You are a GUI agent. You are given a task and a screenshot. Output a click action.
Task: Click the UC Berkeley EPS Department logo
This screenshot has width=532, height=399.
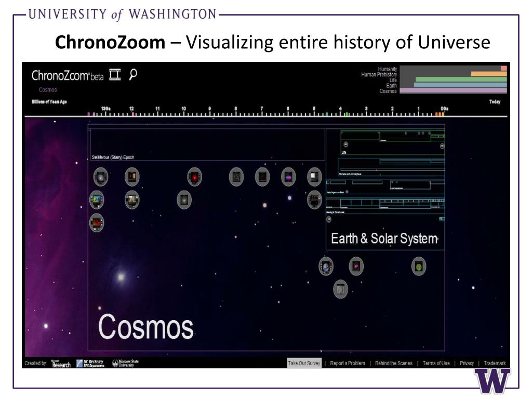[x=90, y=364]
